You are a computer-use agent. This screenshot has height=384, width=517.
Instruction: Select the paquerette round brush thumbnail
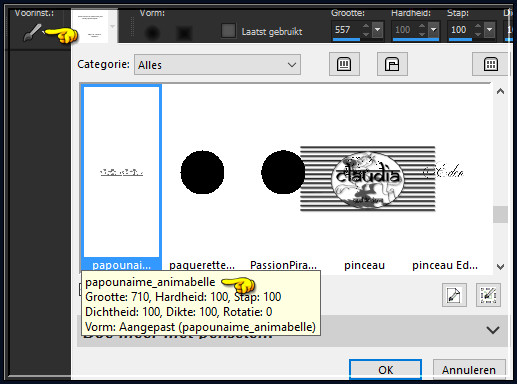coord(202,177)
